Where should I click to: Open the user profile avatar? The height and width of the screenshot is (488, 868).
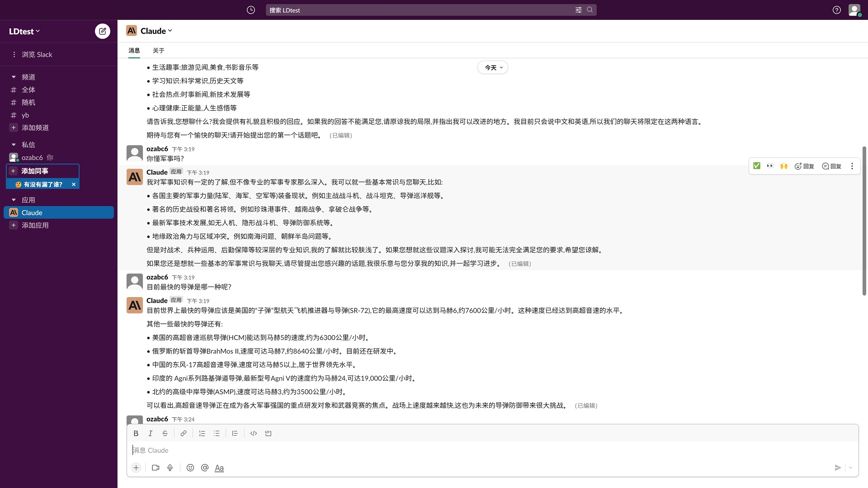[854, 10]
